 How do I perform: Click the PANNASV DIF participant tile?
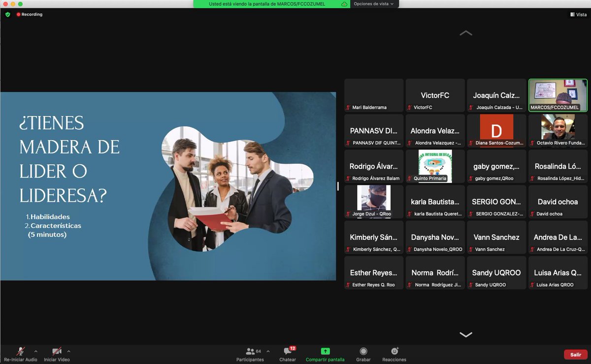pyautogui.click(x=374, y=131)
